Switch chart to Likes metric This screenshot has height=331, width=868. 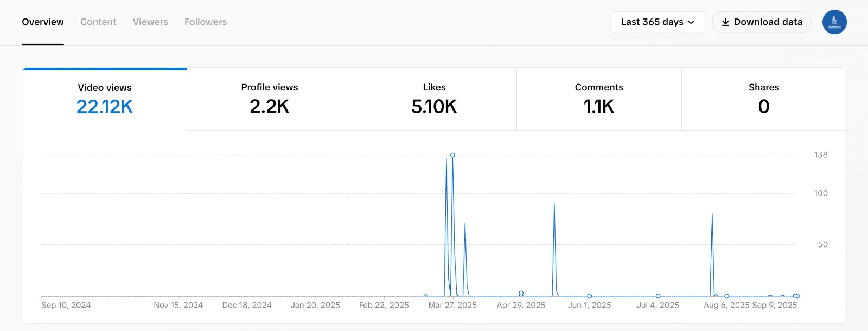pyautogui.click(x=434, y=99)
